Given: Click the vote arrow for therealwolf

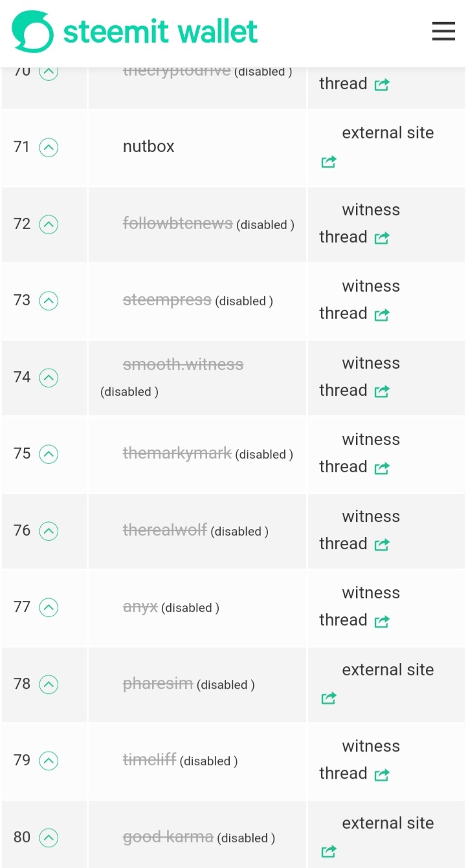Looking at the screenshot, I should pos(49,531).
